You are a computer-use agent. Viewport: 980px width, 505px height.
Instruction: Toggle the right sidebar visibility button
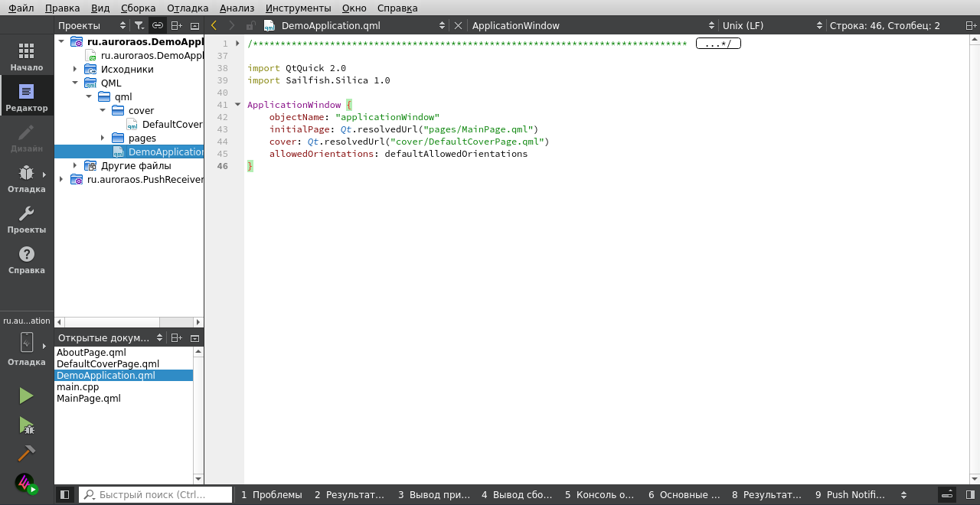point(970,495)
